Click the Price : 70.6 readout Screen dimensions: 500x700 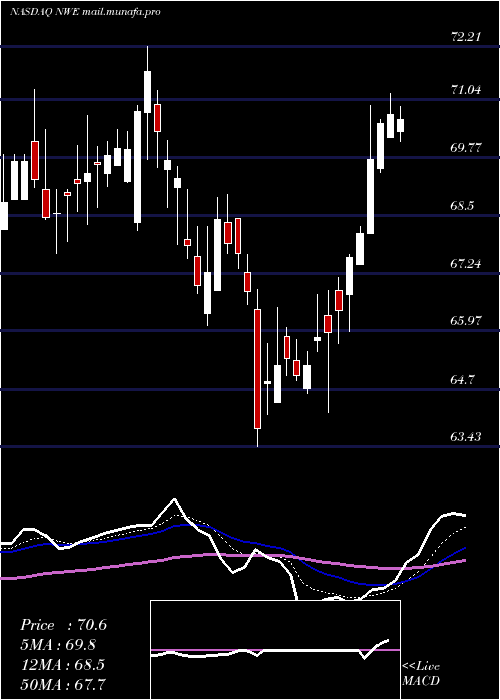63,625
